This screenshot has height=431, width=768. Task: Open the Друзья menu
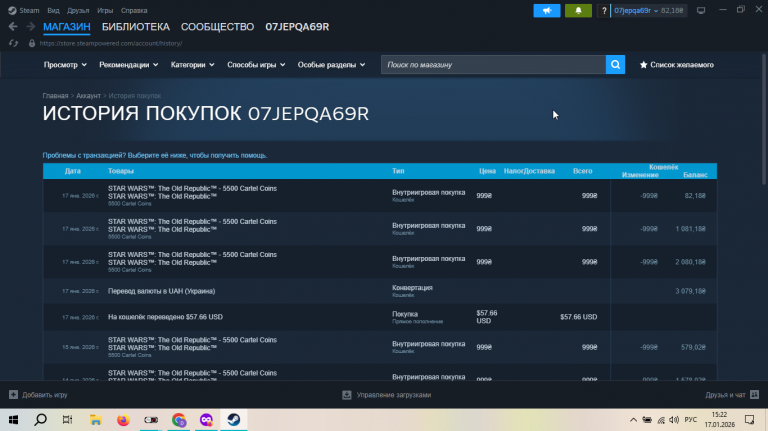click(78, 10)
